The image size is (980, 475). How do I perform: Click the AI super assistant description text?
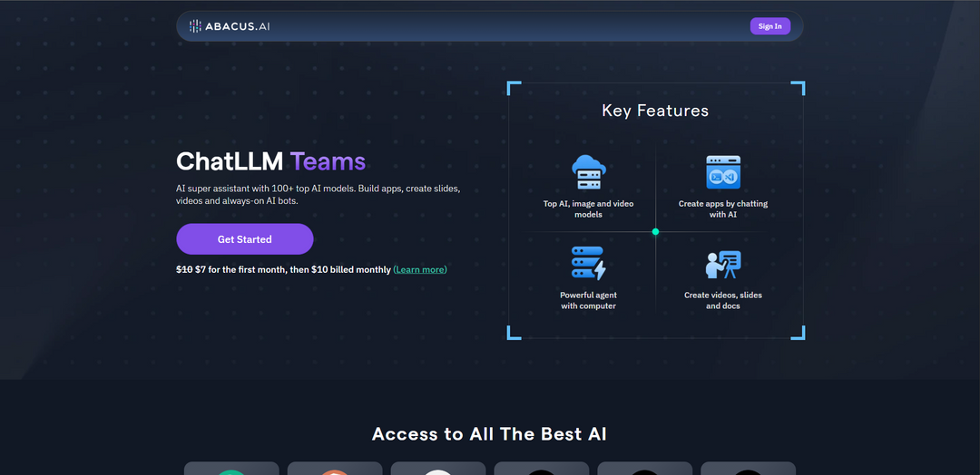[318, 195]
